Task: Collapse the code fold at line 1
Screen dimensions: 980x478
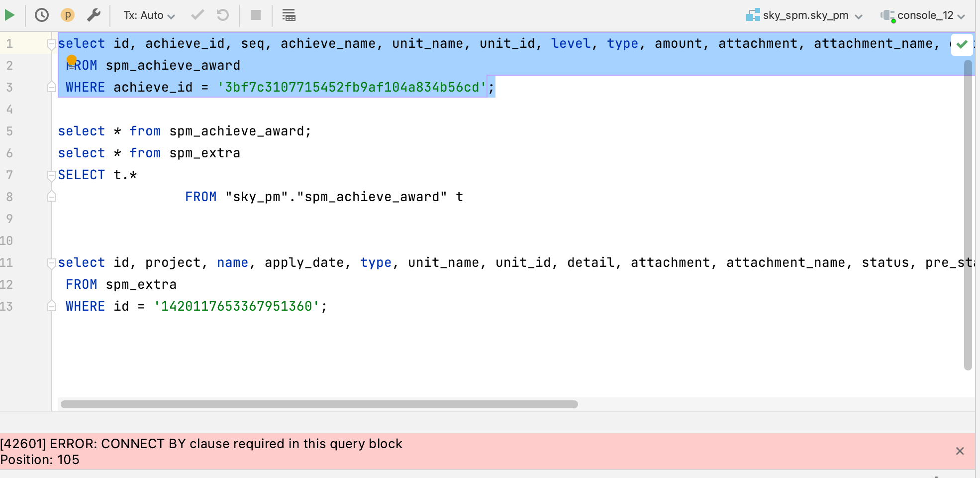Action: tap(51, 44)
